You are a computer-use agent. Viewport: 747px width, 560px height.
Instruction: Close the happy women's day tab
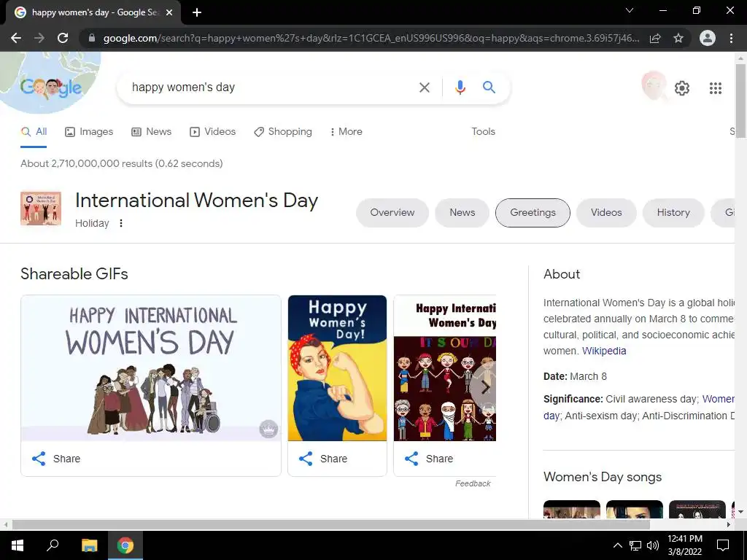pyautogui.click(x=169, y=13)
